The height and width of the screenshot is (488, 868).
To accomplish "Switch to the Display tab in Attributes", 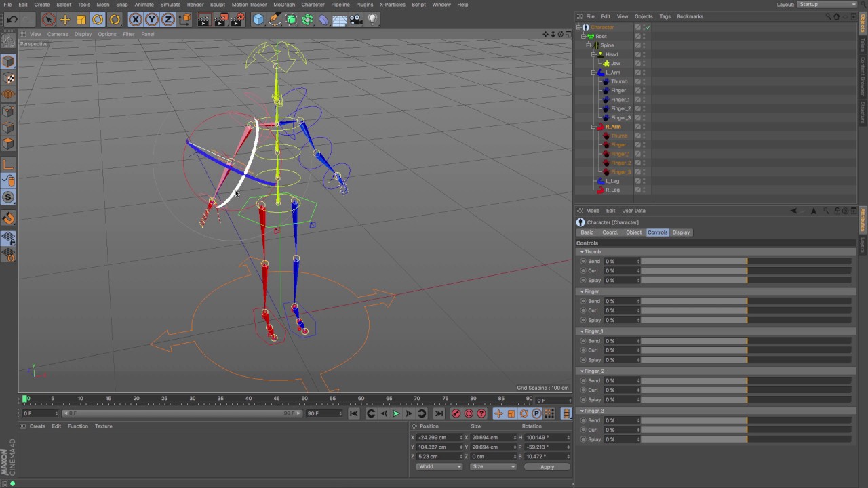I will (x=681, y=232).
